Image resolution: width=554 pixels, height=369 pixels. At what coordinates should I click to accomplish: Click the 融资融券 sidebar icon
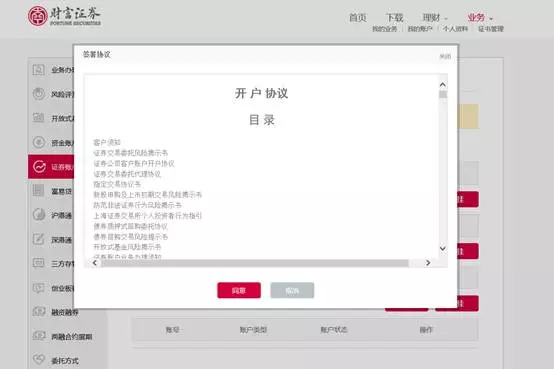pos(39,311)
